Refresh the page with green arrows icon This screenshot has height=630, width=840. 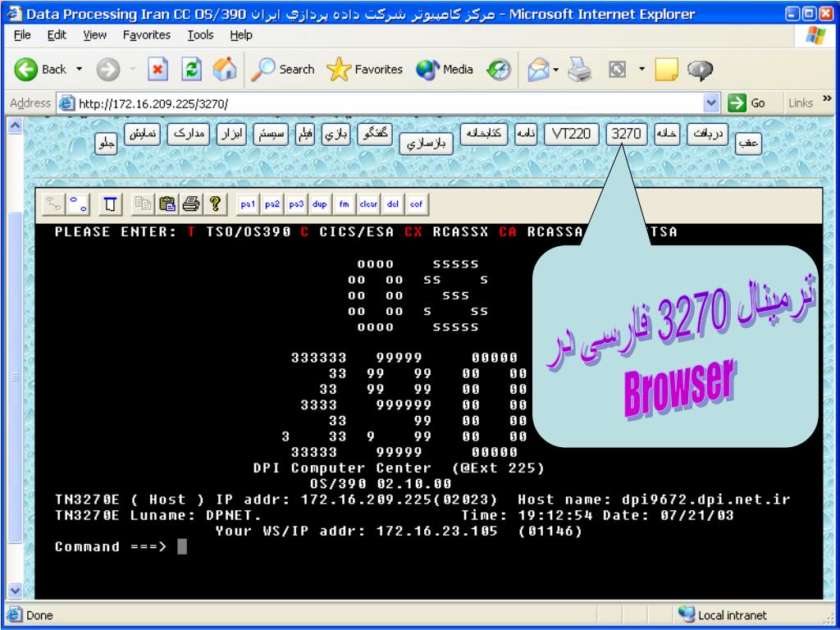(x=191, y=70)
